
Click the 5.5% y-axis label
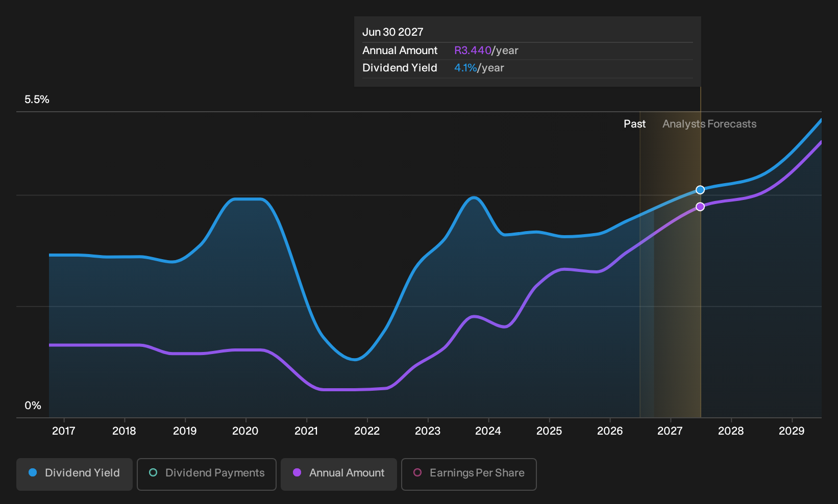(x=37, y=99)
